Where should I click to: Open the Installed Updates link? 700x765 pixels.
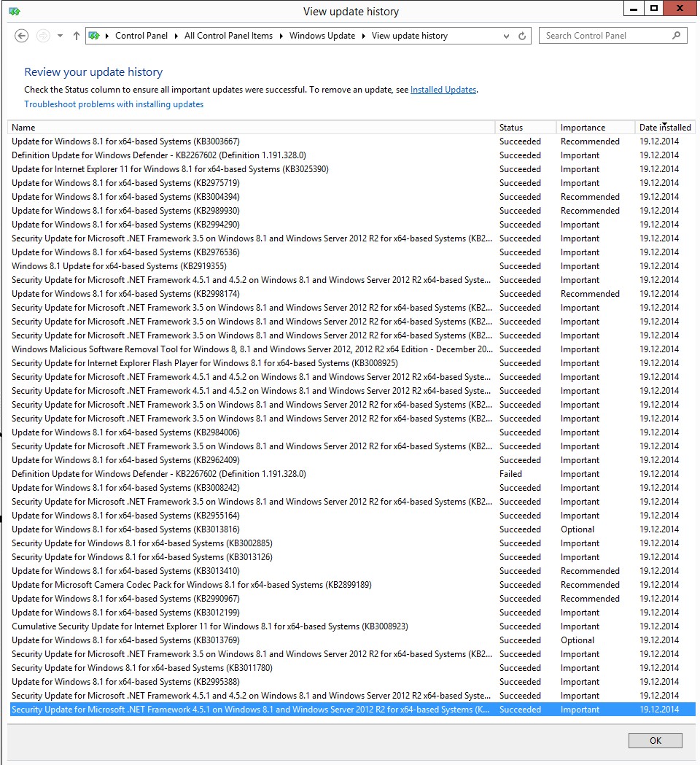(443, 90)
